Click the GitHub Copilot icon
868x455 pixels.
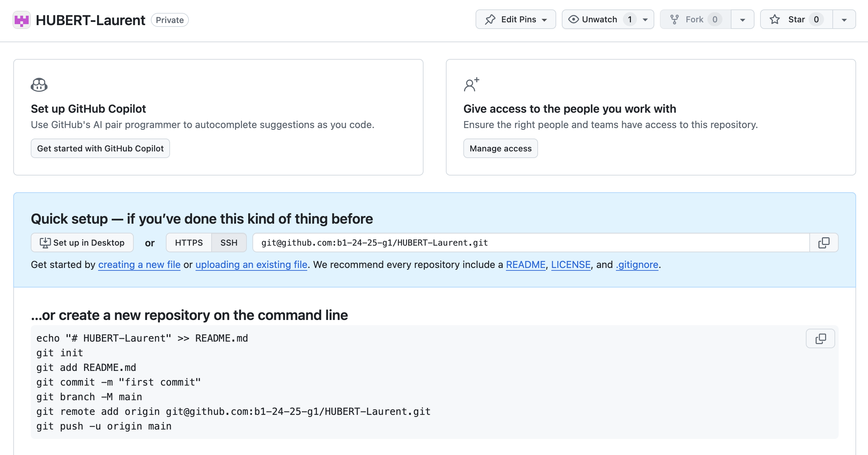point(39,85)
